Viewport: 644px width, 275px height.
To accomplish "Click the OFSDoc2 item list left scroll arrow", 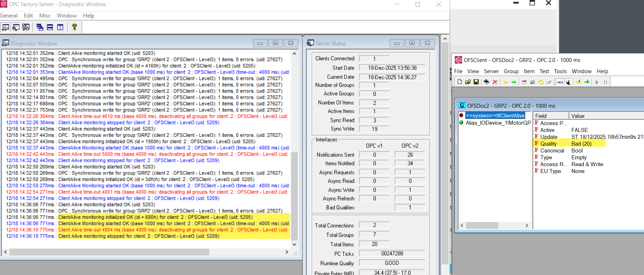I will point(462,226).
